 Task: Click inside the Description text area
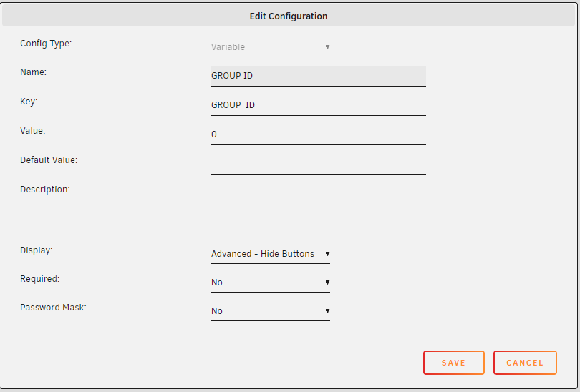[x=320, y=207]
